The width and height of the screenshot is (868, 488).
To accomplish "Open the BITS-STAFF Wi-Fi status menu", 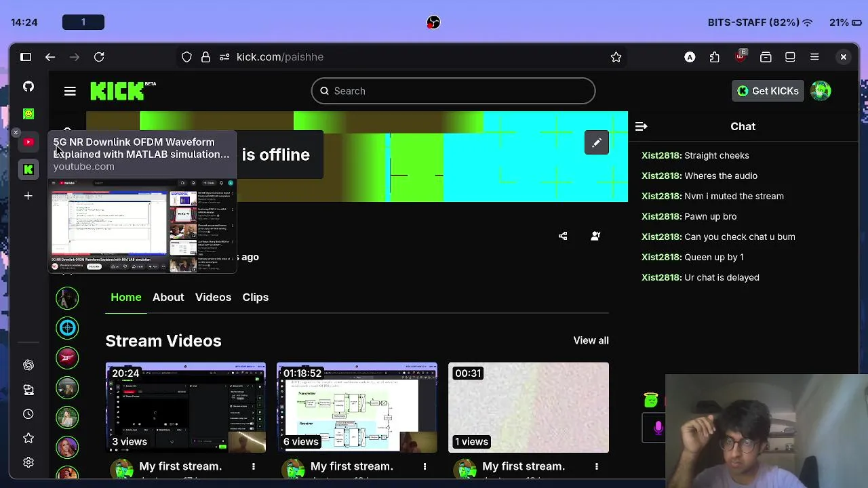I will (760, 22).
